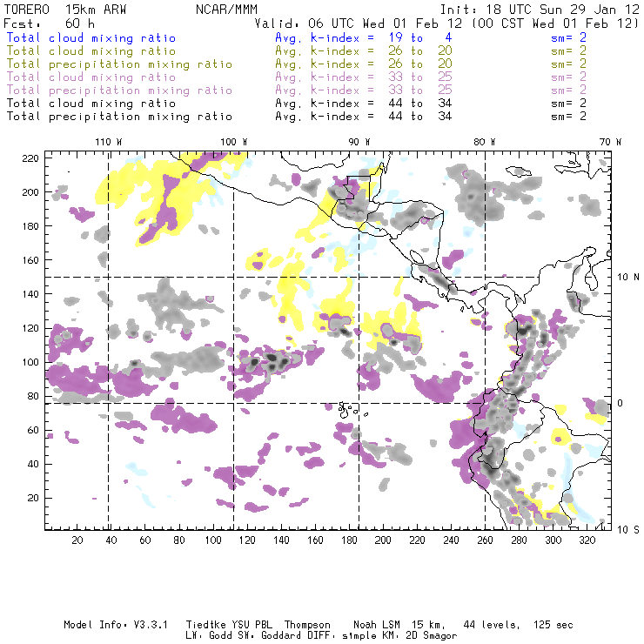Click the '120' tick on left axis

click(30, 328)
